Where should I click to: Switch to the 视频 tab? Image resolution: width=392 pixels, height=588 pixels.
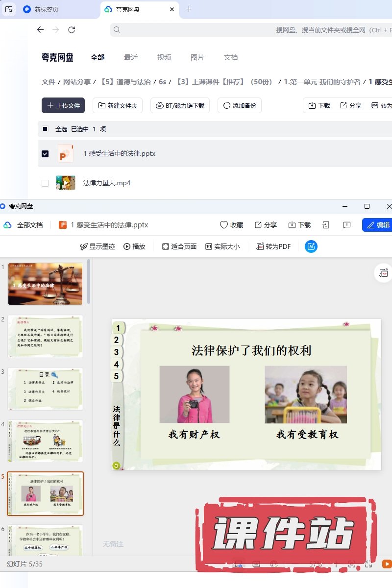pos(164,57)
